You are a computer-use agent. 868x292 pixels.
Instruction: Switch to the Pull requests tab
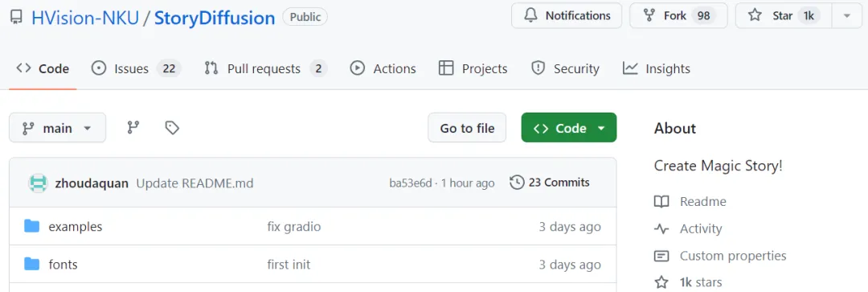[x=266, y=68]
